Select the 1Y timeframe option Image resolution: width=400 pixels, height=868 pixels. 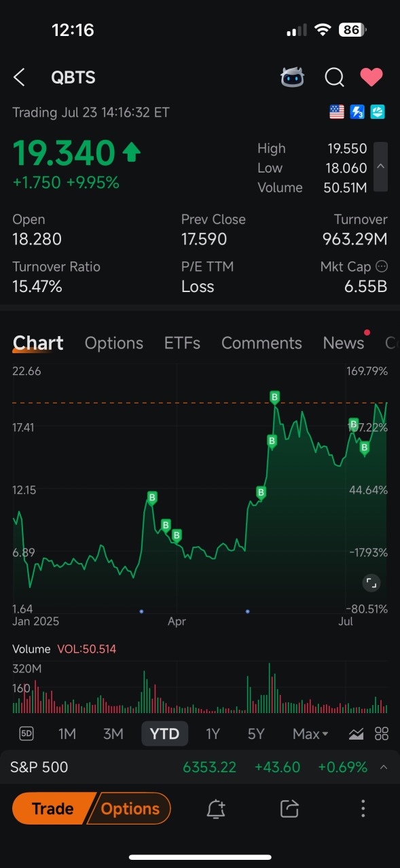coord(213,734)
